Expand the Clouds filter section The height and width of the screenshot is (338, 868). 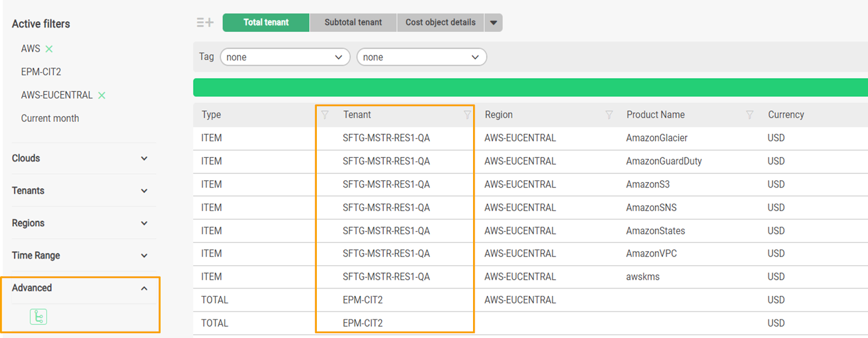tap(144, 158)
